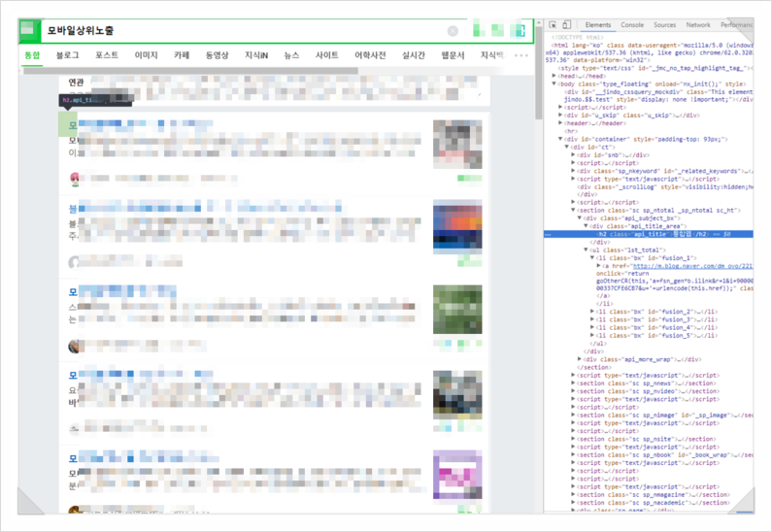Viewport: 772px width, 532px height.
Task: Collapse the section class="sc sp_ntotal" node
Action: (x=573, y=210)
